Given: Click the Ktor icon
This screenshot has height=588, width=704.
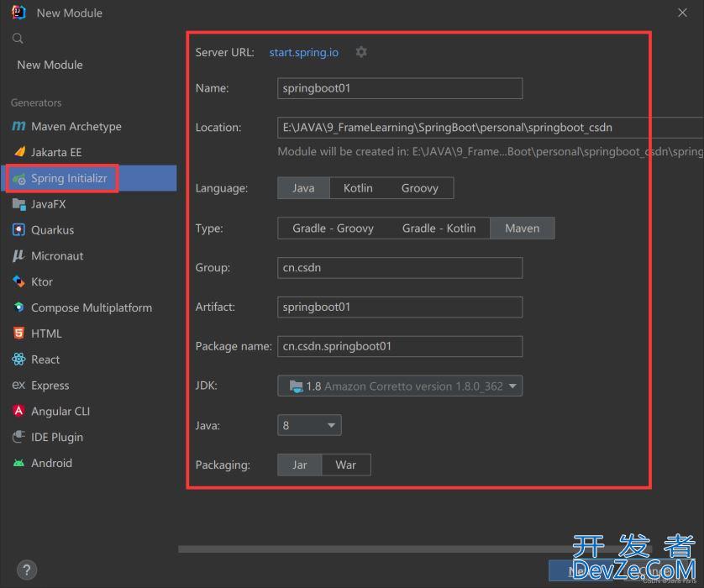Looking at the screenshot, I should tap(18, 281).
